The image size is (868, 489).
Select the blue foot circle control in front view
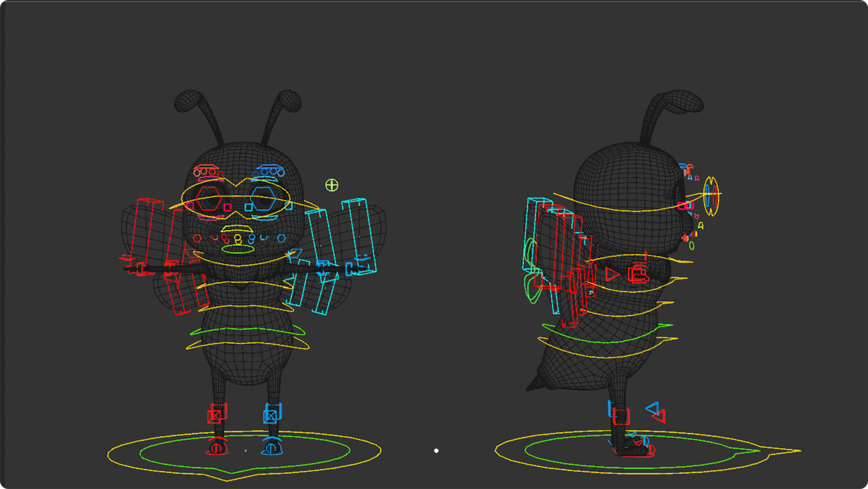coord(271,448)
